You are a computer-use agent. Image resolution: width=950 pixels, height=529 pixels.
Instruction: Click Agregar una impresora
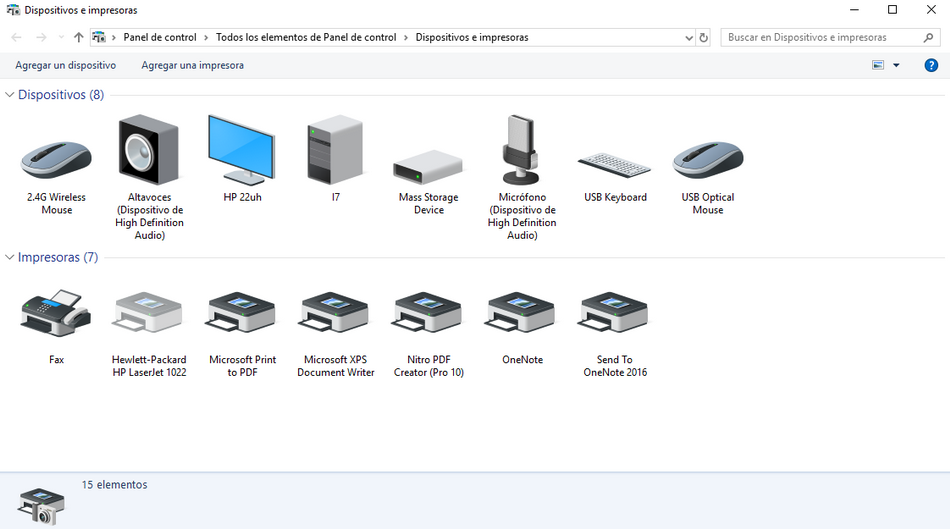[192, 65]
